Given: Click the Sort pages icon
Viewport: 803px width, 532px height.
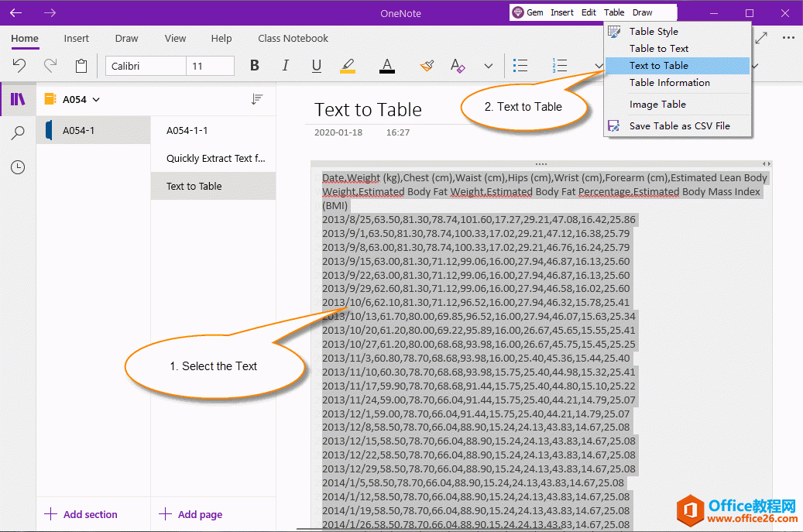Looking at the screenshot, I should (x=257, y=99).
